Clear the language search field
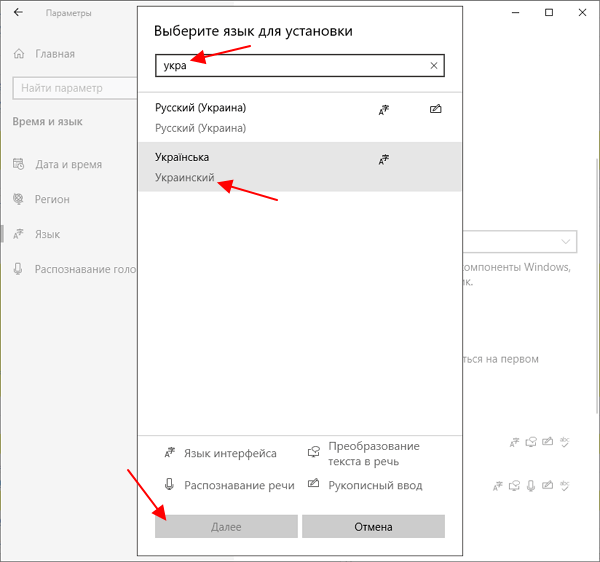 [x=434, y=66]
